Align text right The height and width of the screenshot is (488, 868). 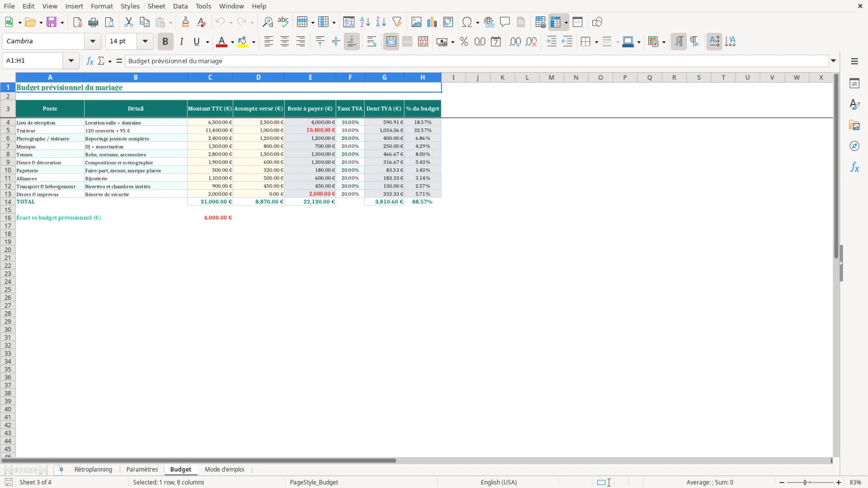tap(301, 41)
